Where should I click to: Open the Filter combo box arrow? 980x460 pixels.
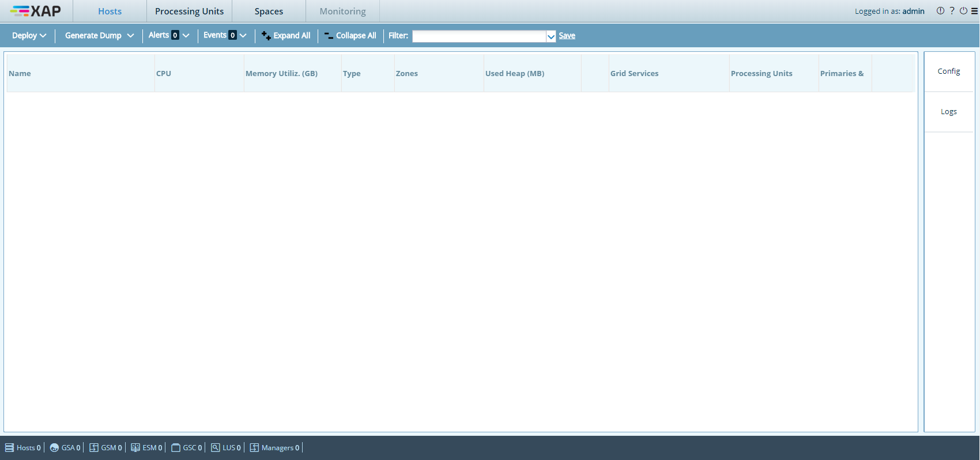click(551, 36)
